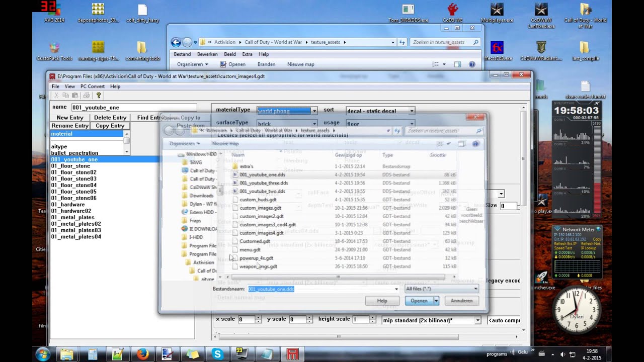Open the View menu in Asset Manager
This screenshot has height=362, width=644.
point(70,86)
